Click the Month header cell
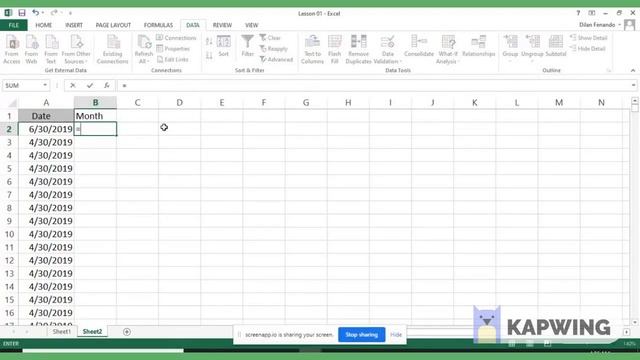The width and height of the screenshot is (640, 360). pos(95,116)
